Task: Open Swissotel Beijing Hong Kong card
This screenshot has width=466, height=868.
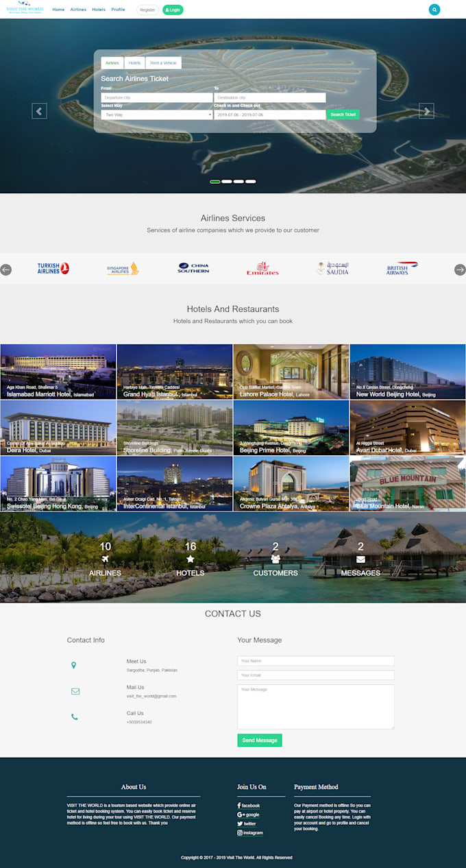Action: (58, 483)
